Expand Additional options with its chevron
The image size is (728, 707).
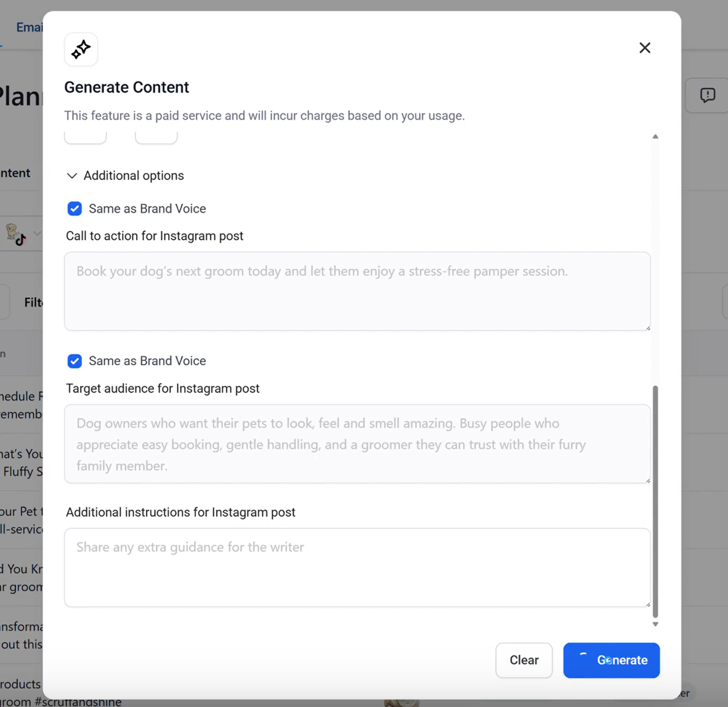click(x=72, y=176)
